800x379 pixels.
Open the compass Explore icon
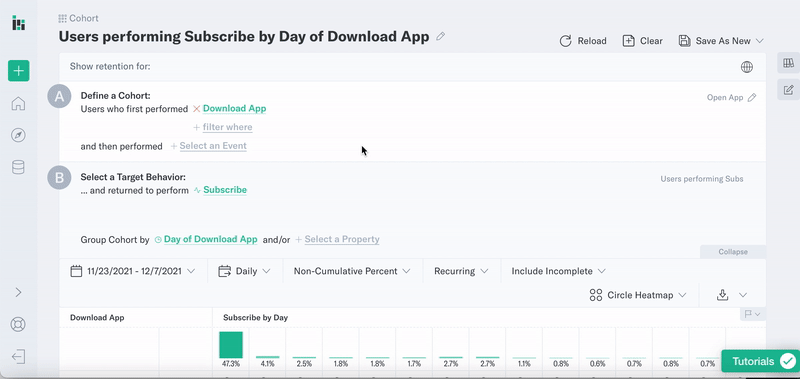pos(18,135)
